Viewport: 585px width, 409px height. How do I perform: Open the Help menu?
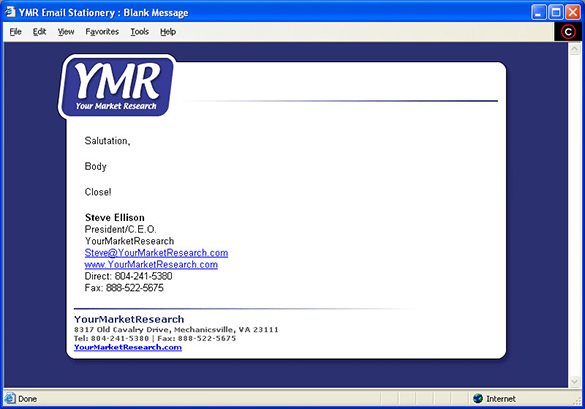[168, 32]
